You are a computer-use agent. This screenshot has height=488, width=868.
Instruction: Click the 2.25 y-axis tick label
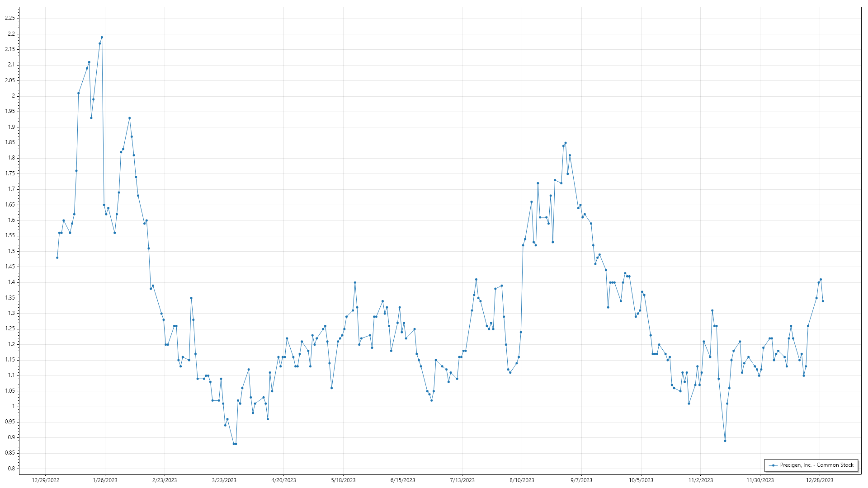(x=9, y=18)
